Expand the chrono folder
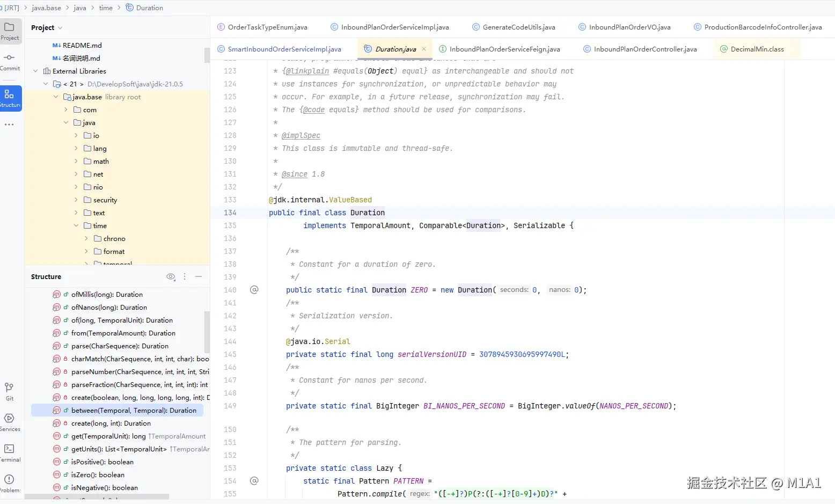Screen dimensions: 835x504 [86, 239]
